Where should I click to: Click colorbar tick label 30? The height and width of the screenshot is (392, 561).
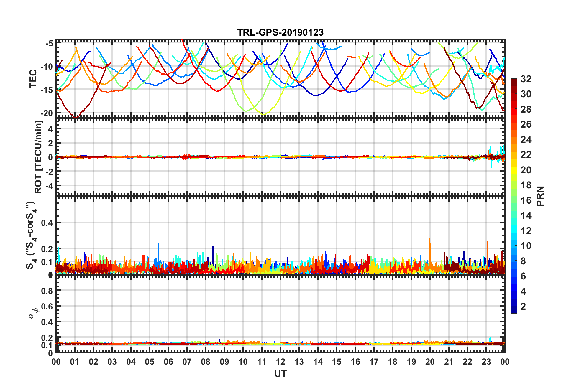point(526,94)
